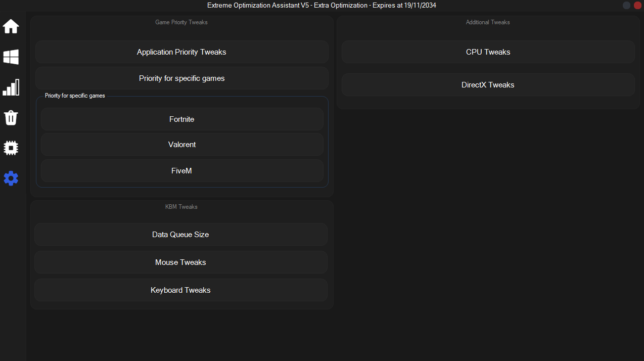
Task: Apply DirectX Tweaks
Action: pyautogui.click(x=488, y=85)
